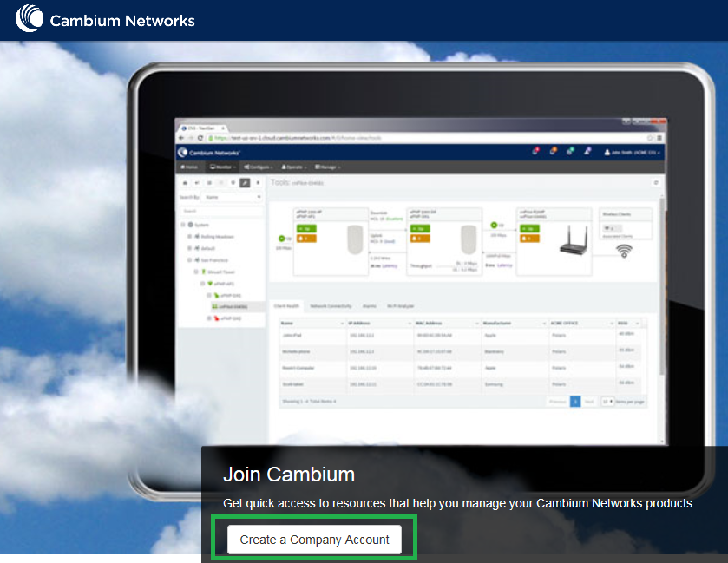
Task: Expand the System tree node
Action: click(x=185, y=225)
